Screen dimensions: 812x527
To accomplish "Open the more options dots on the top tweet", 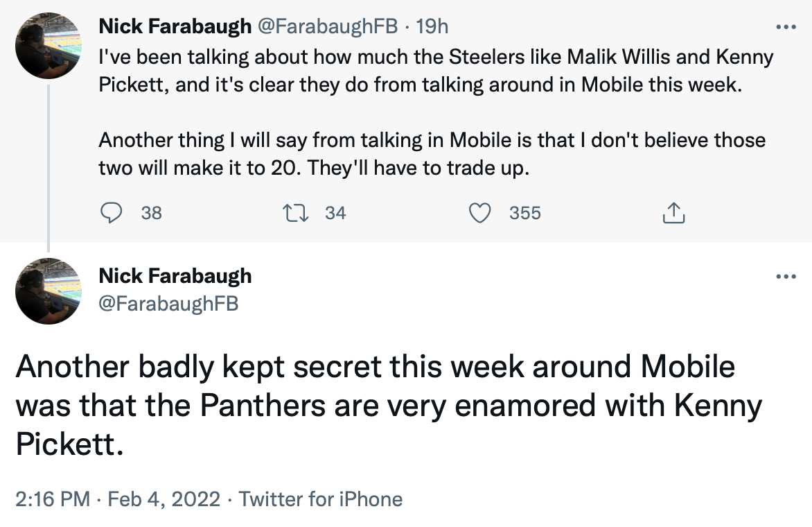I will pyautogui.click(x=786, y=28).
